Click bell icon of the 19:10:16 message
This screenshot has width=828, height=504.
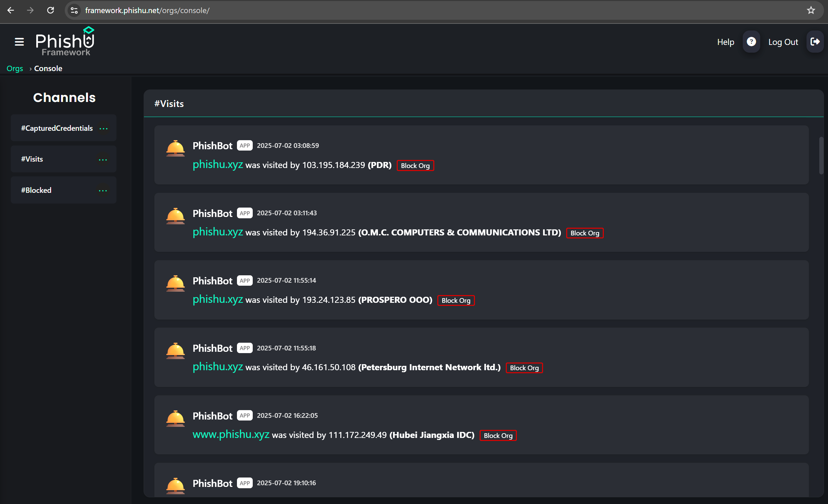176,486
